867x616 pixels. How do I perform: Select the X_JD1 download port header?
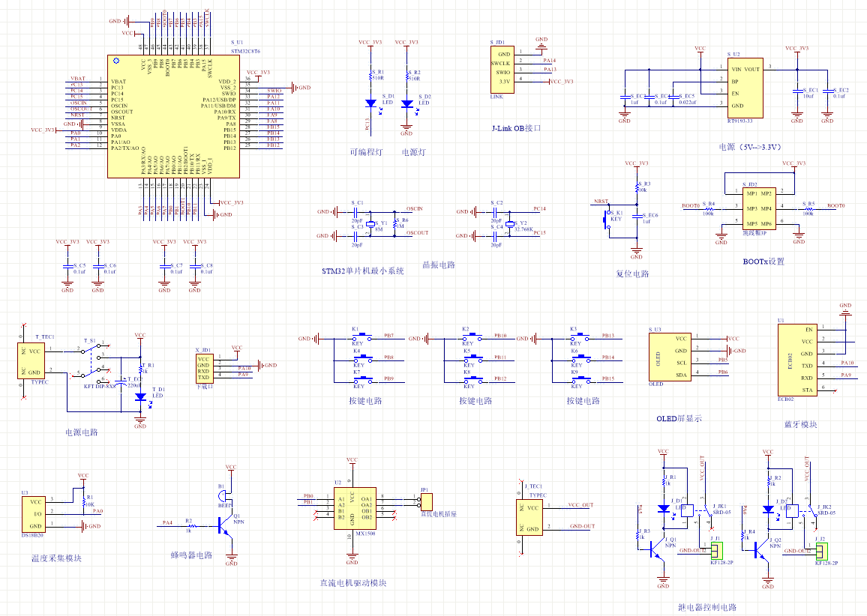[204, 368]
